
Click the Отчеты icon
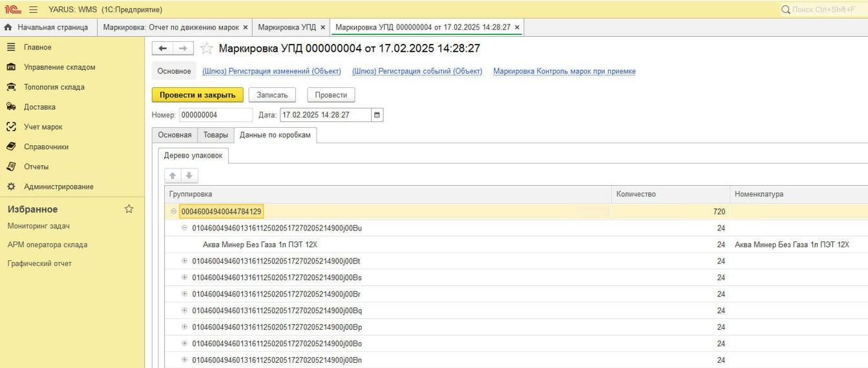11,167
